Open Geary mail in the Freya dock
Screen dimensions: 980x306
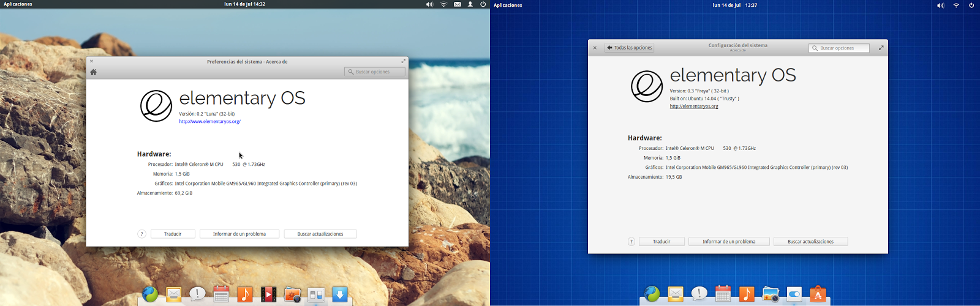pos(676,294)
